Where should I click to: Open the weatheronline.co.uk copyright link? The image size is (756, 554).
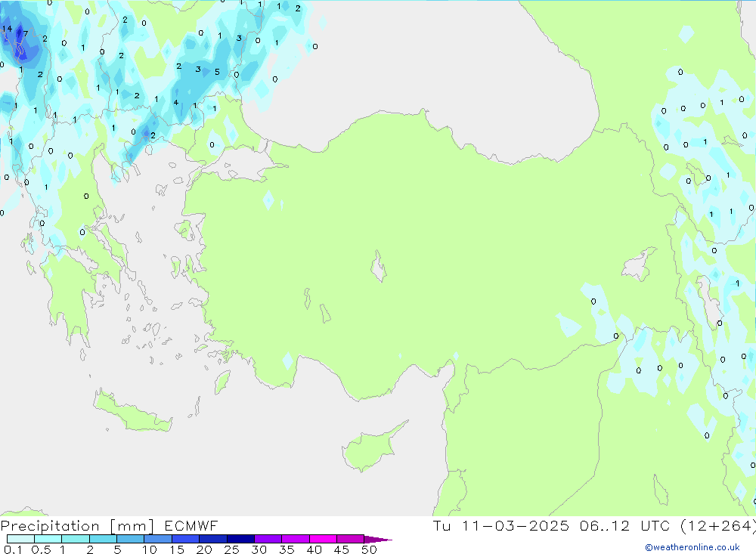pyautogui.click(x=692, y=547)
